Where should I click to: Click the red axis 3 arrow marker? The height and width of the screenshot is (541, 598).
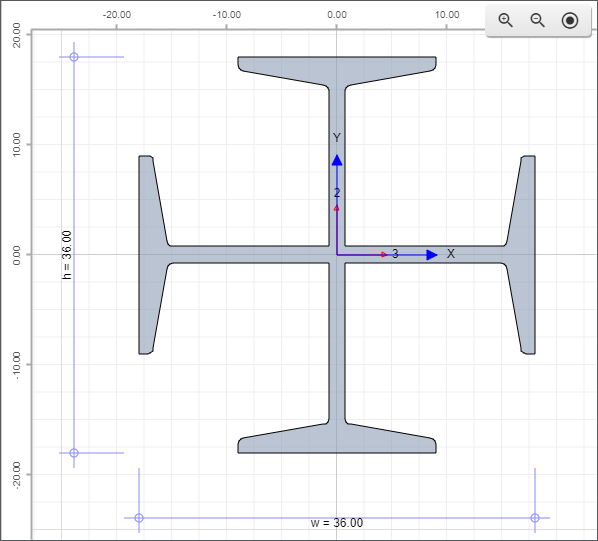(384, 254)
